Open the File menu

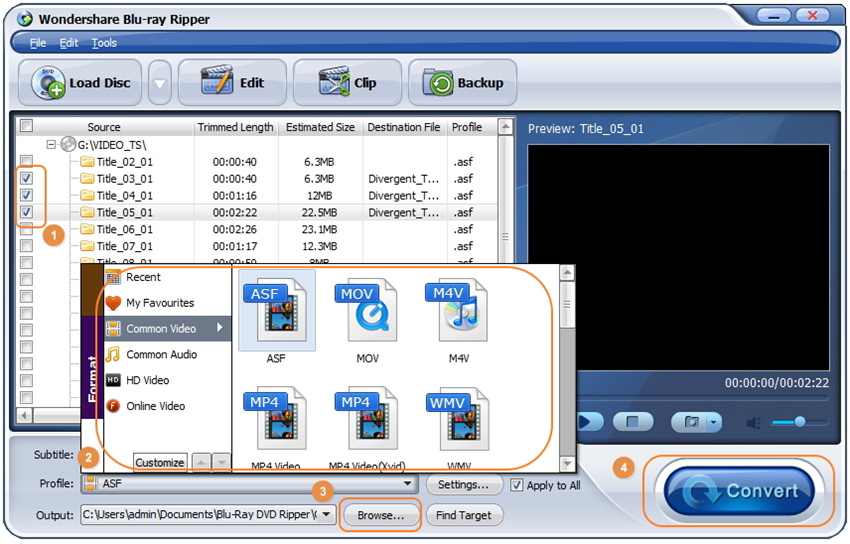tap(38, 43)
